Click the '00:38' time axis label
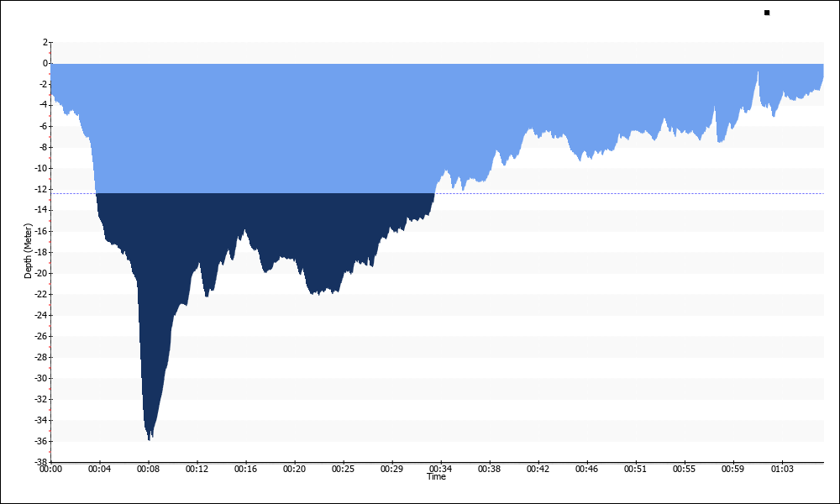The image size is (840, 504). pos(490,470)
